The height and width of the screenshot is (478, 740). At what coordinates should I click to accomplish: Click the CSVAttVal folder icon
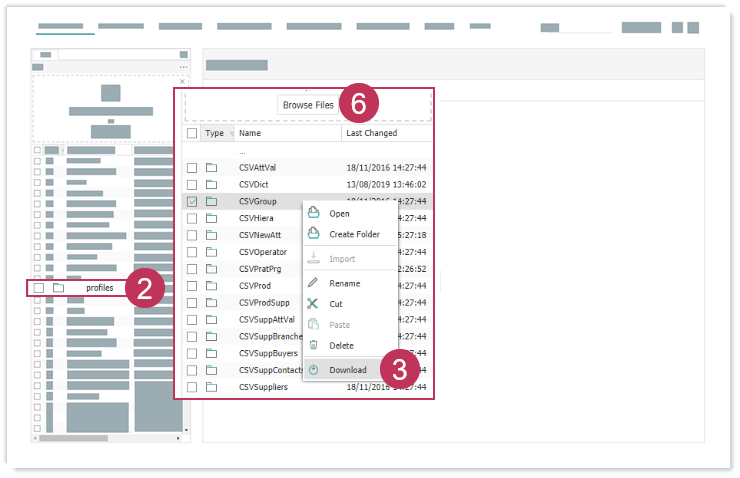212,168
